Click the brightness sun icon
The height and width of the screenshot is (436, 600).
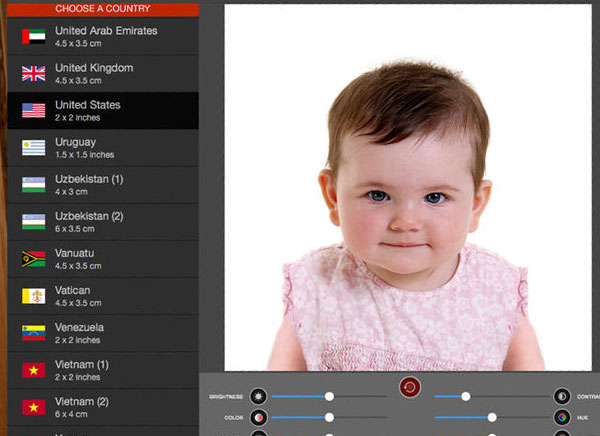(258, 397)
